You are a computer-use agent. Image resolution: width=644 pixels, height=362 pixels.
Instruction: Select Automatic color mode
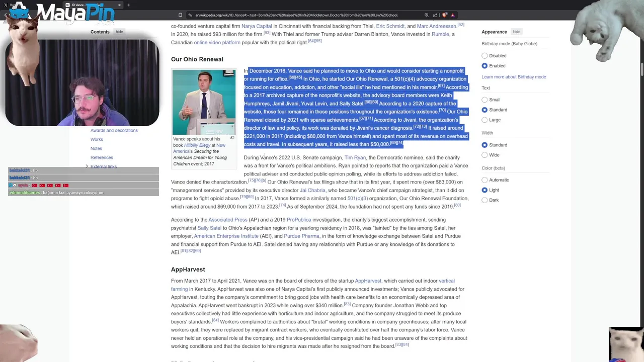coord(485,180)
